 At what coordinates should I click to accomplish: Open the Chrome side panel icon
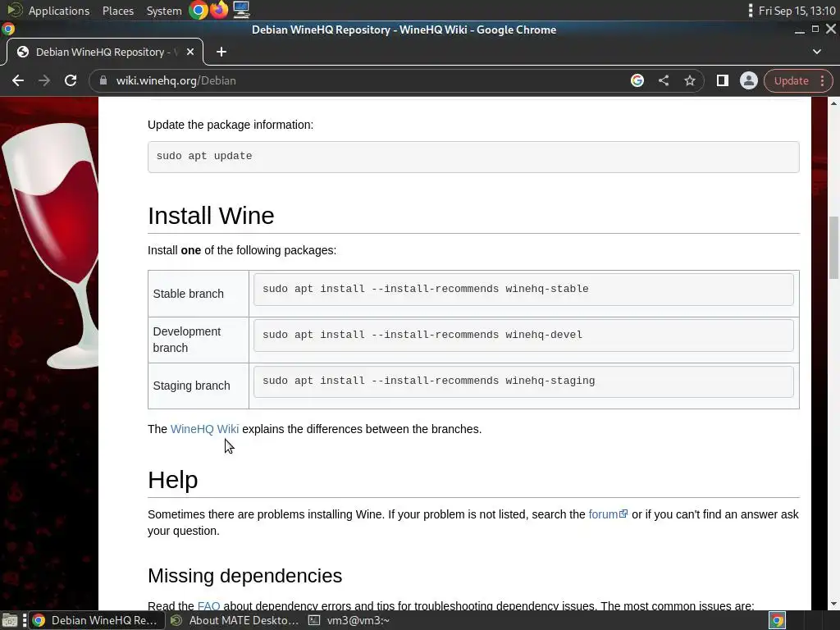[722, 80]
